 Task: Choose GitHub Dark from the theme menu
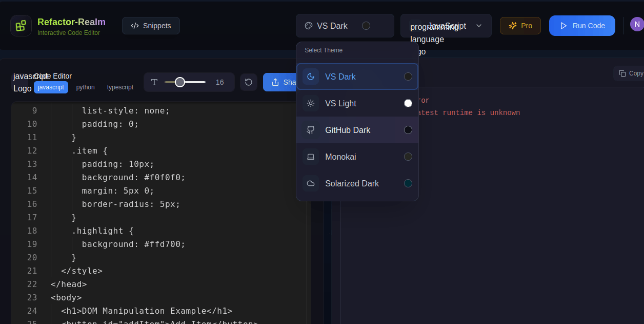(348, 130)
